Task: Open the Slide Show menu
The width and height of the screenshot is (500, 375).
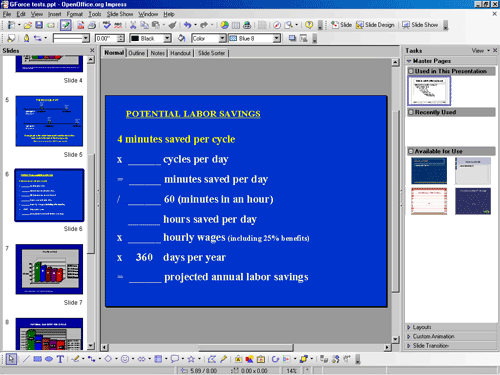Action: click(x=120, y=14)
